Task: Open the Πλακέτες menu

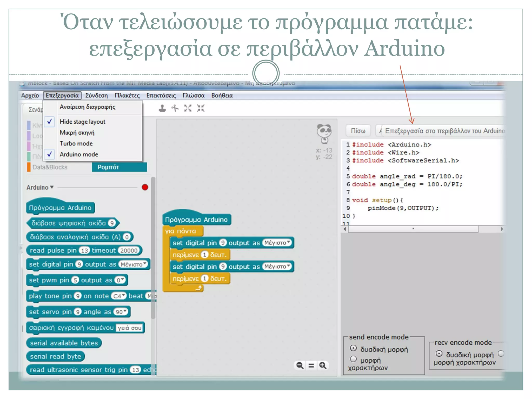Action: pos(127,96)
